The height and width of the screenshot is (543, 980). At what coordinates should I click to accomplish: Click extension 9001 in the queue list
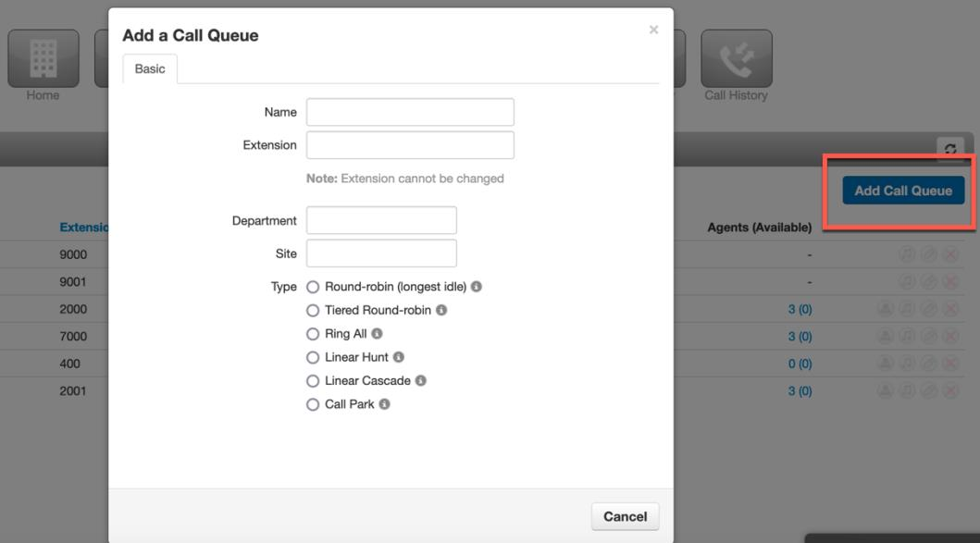click(x=73, y=282)
